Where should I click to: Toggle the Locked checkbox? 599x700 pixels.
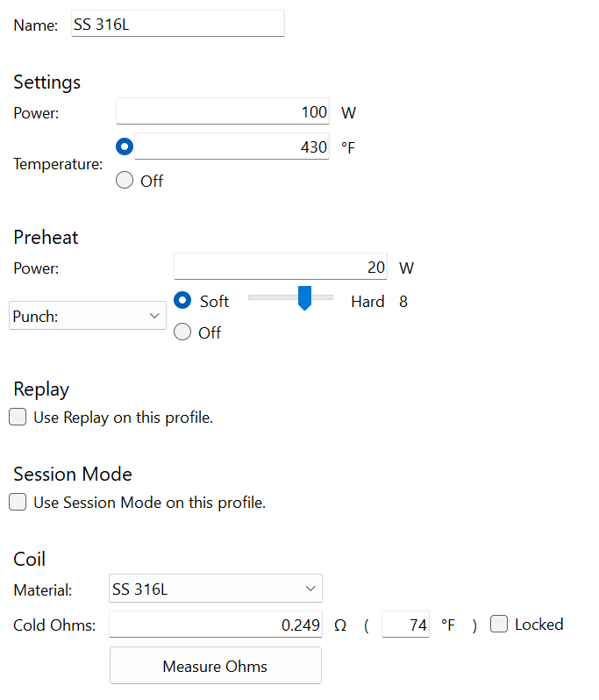499,625
